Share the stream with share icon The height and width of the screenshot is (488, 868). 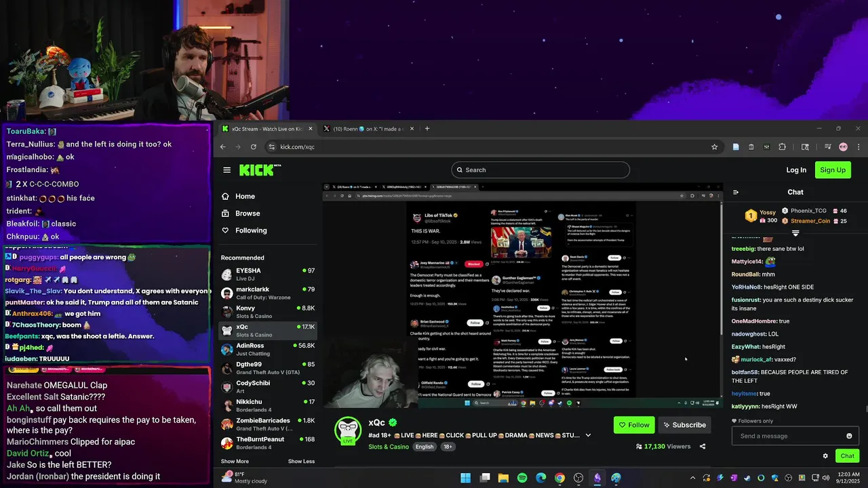tap(703, 447)
